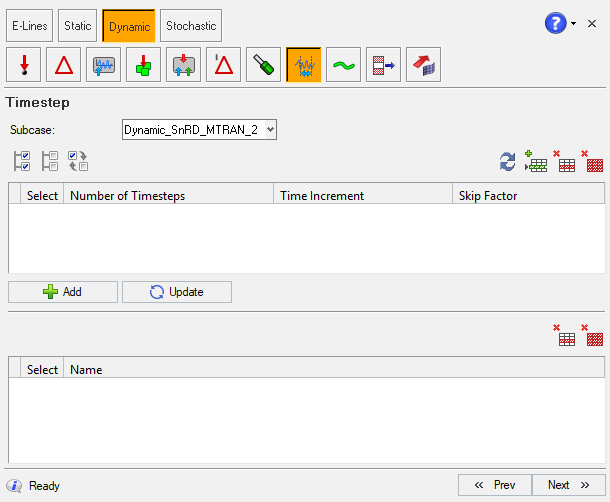Select the red arrow on green blocks icon
The image size is (610, 502).
coord(144,65)
